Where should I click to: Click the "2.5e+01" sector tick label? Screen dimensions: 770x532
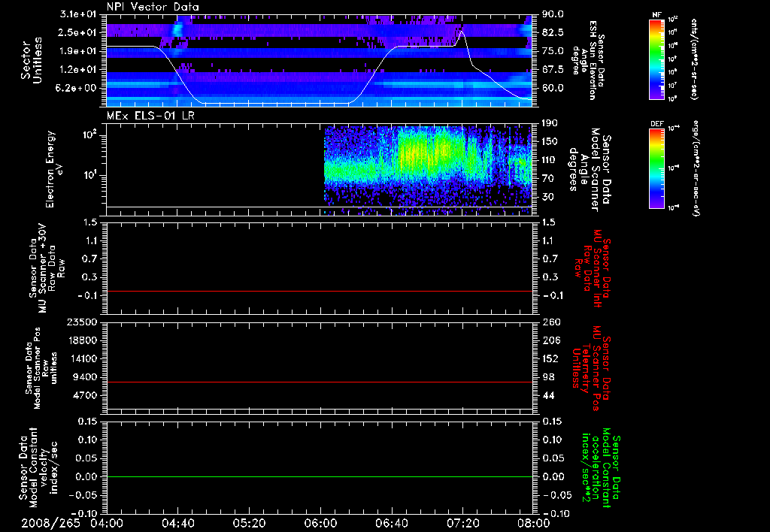tap(79, 32)
